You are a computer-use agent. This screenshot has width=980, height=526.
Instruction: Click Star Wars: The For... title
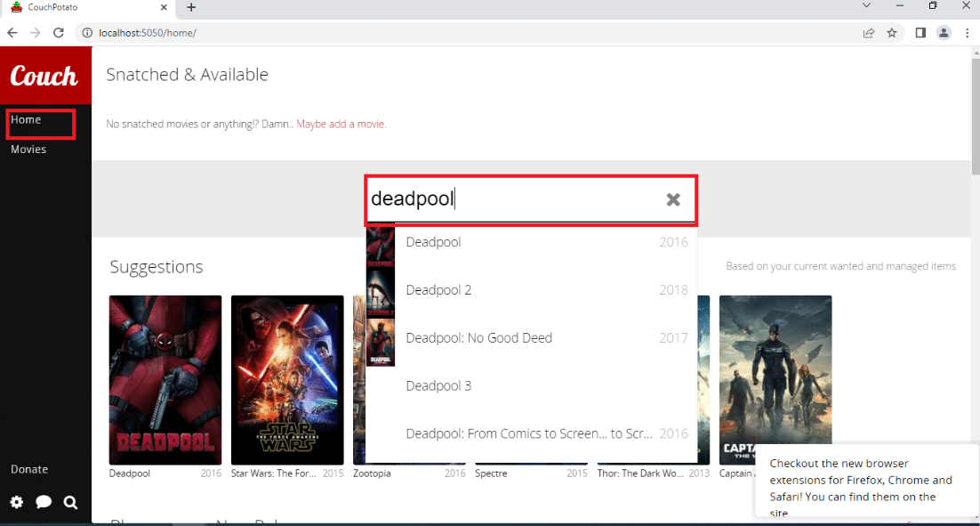click(x=274, y=473)
